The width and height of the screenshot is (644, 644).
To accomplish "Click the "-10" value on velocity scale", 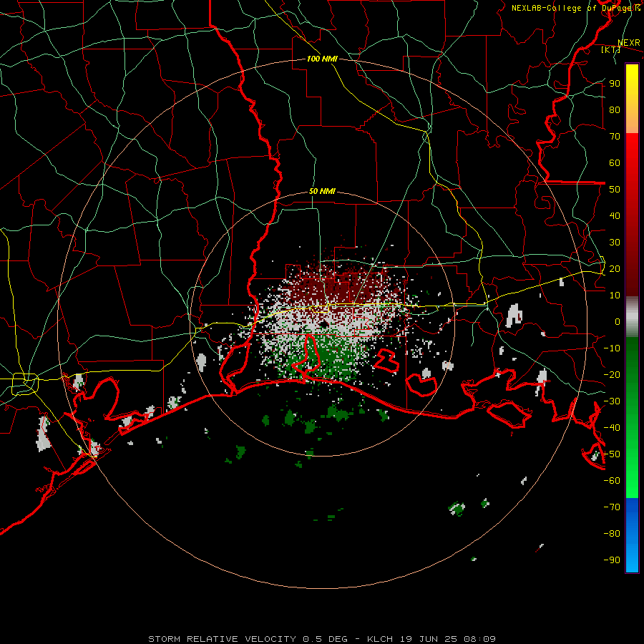I will (612, 348).
